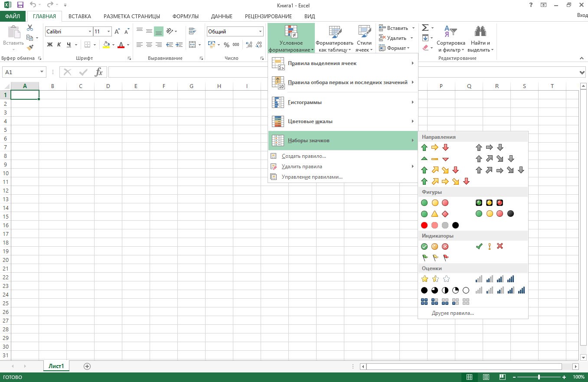The height and width of the screenshot is (382, 588).
Task: Click inside the formula bar input
Action: pos(343,72)
